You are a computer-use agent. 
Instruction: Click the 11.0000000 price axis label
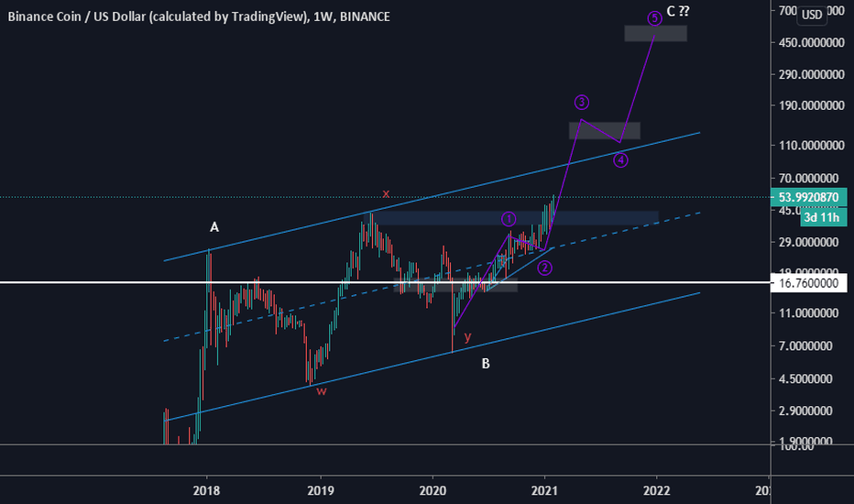[x=809, y=312]
